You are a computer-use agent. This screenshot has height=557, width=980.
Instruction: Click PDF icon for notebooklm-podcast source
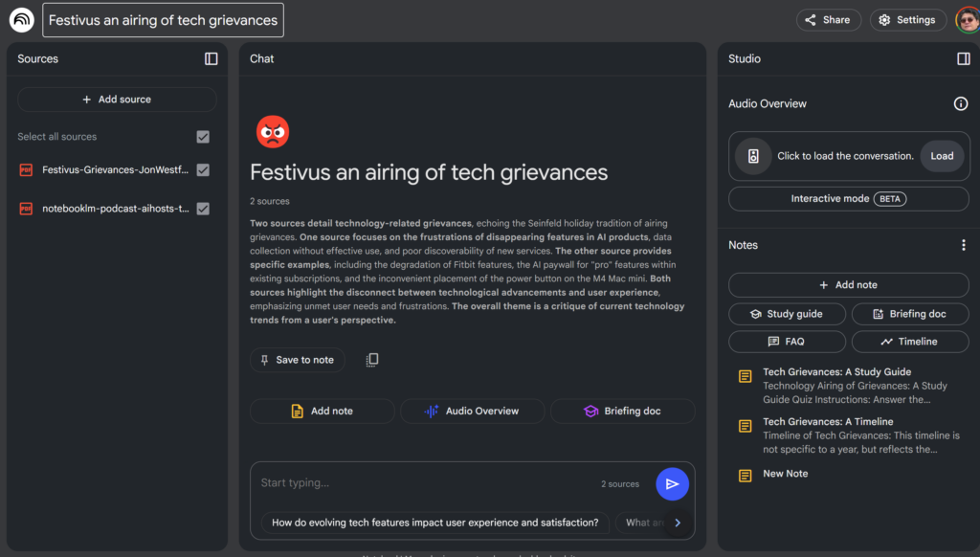tap(26, 209)
